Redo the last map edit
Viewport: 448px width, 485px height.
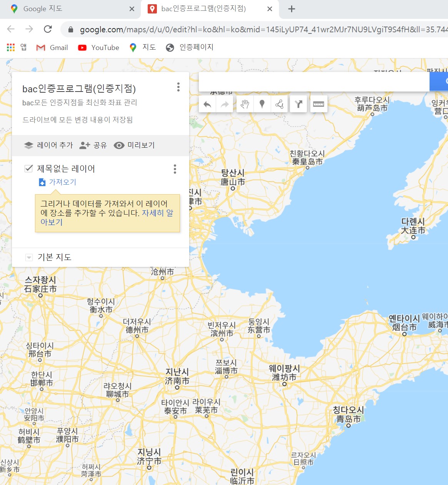pyautogui.click(x=225, y=104)
